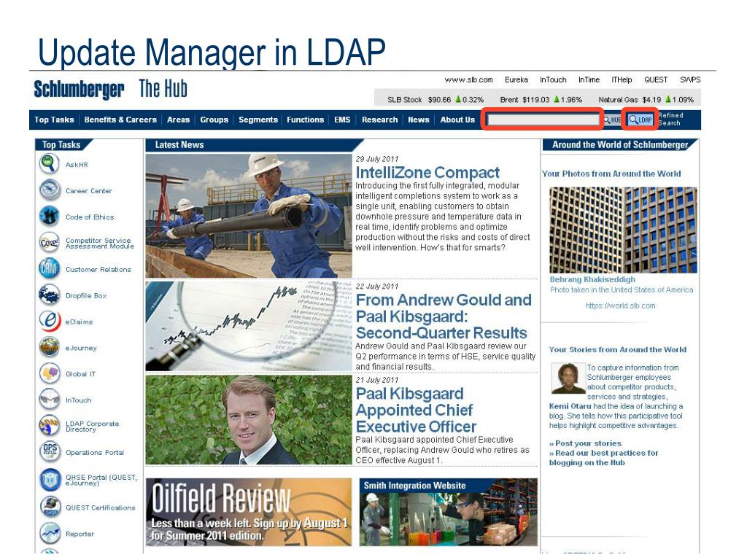Open the Groups menu
Screen dimensions: 747x560
214,120
